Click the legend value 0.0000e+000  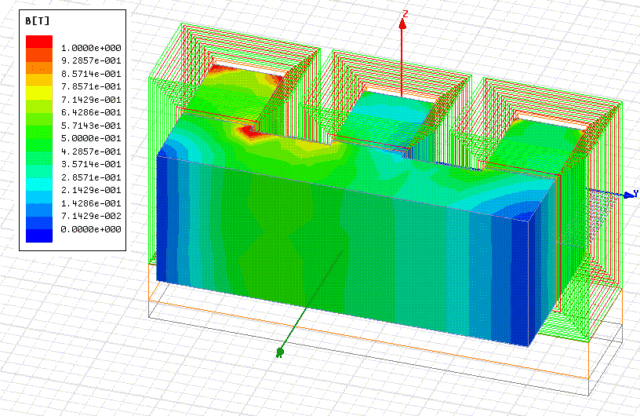[x=91, y=229]
